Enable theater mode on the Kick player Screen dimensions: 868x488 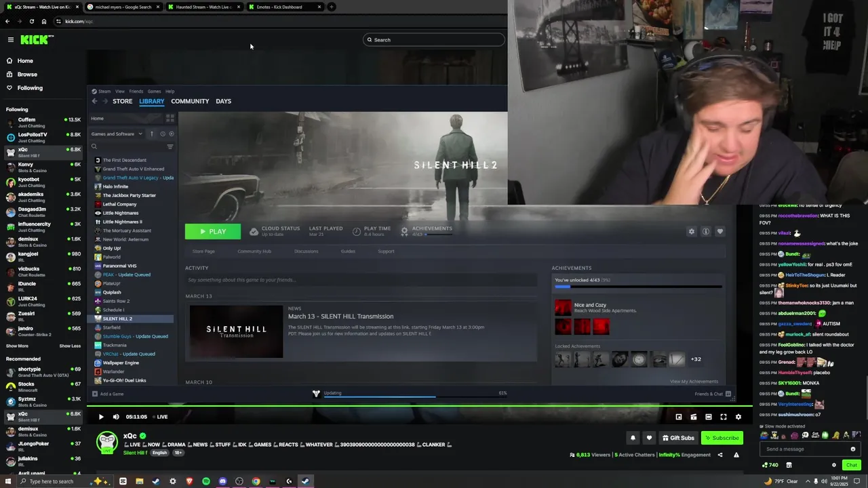709,417
